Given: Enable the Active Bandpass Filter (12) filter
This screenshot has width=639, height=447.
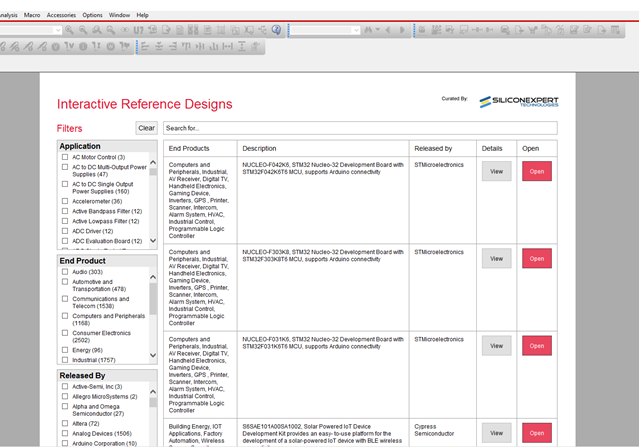Looking at the screenshot, I should (65, 211).
